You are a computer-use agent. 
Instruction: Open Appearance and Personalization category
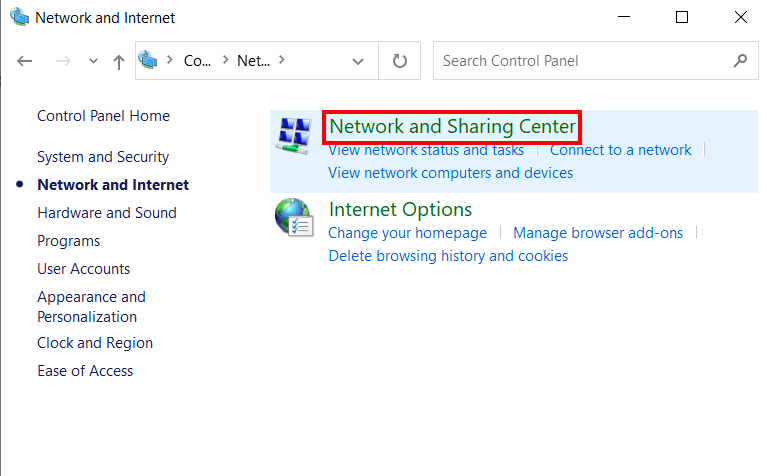tap(91, 307)
